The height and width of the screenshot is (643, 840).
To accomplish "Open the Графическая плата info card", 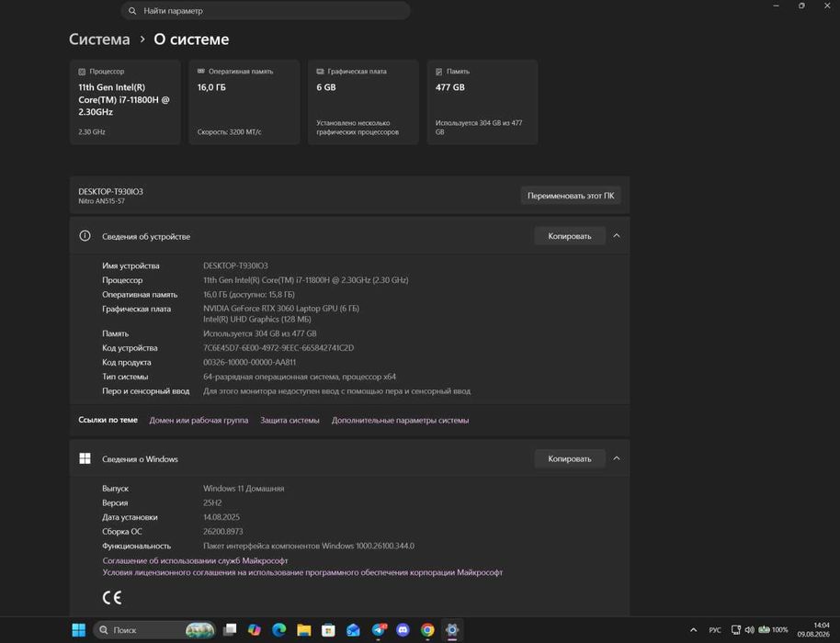I will (x=363, y=102).
